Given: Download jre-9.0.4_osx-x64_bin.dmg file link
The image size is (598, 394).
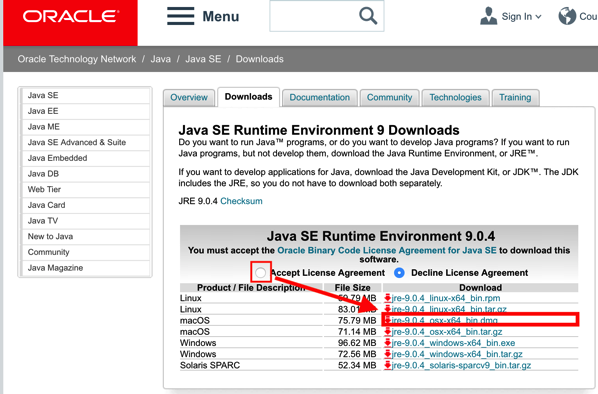Looking at the screenshot, I should [x=444, y=320].
